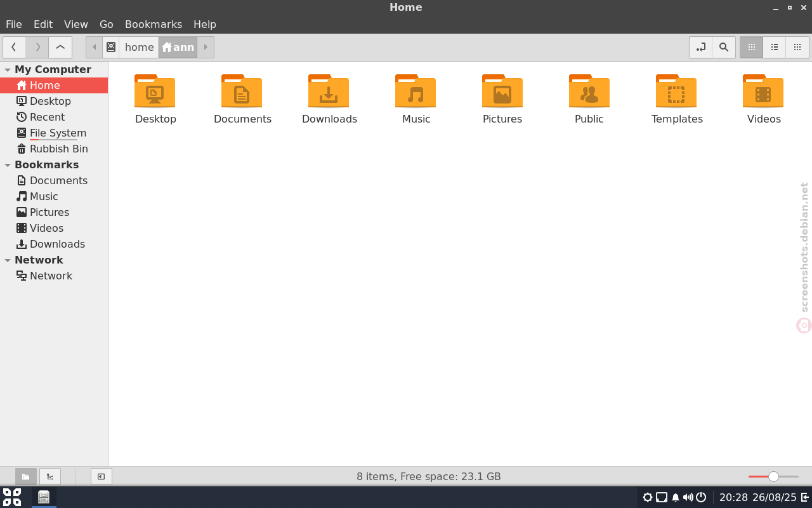The image size is (812, 508).
Task: Click the right path bar scroll arrow
Action: (206, 47)
